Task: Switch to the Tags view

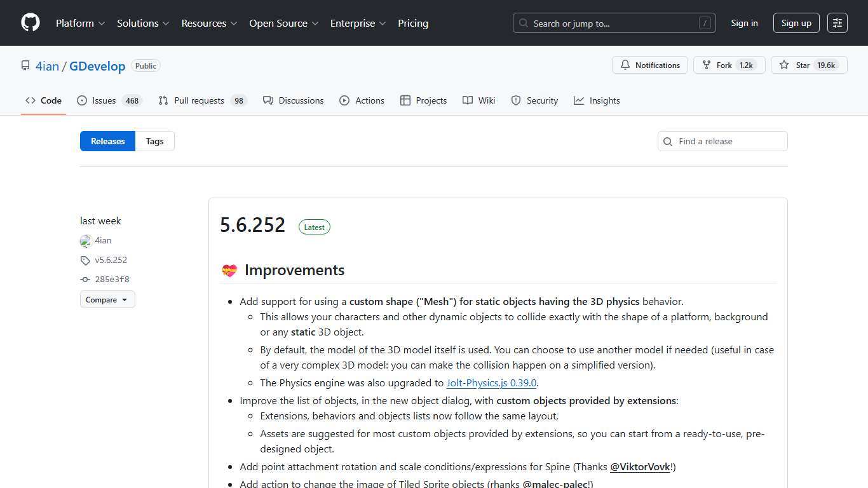Action: click(154, 141)
